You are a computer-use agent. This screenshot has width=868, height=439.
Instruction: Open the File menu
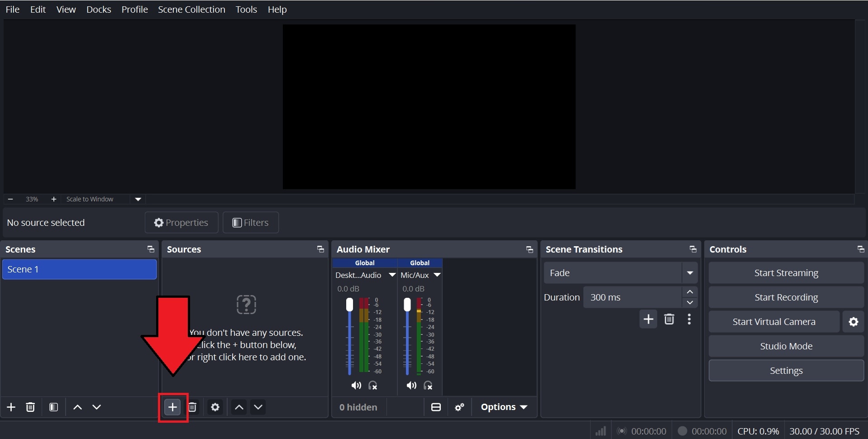tap(12, 10)
